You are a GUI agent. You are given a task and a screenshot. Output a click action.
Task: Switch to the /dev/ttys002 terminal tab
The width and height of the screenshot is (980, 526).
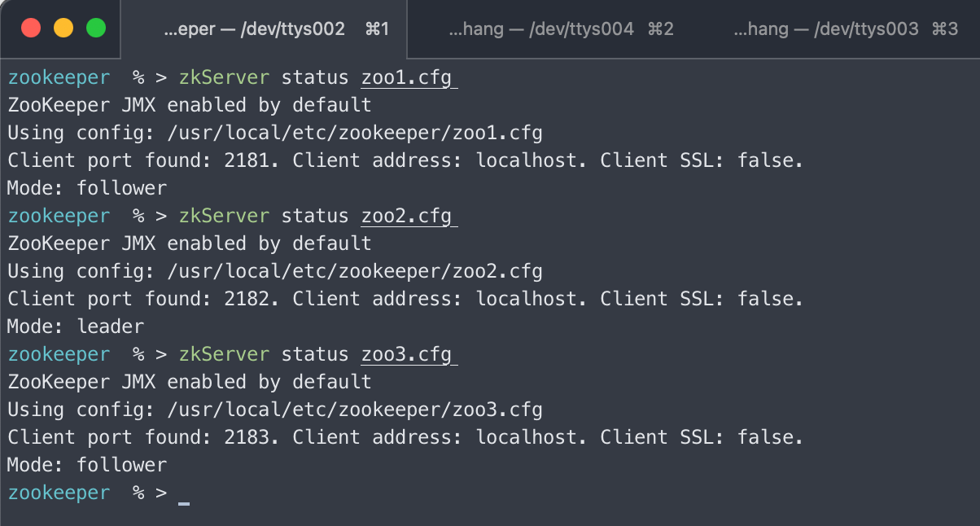[x=277, y=29]
